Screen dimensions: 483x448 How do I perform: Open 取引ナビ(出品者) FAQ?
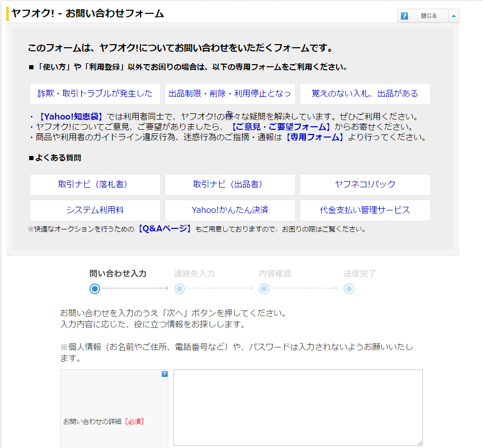coord(230,185)
